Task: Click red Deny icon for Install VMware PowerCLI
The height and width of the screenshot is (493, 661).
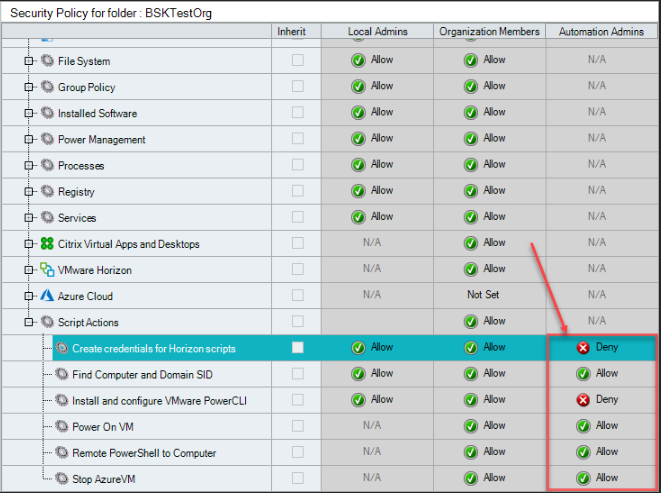Action: coord(583,400)
